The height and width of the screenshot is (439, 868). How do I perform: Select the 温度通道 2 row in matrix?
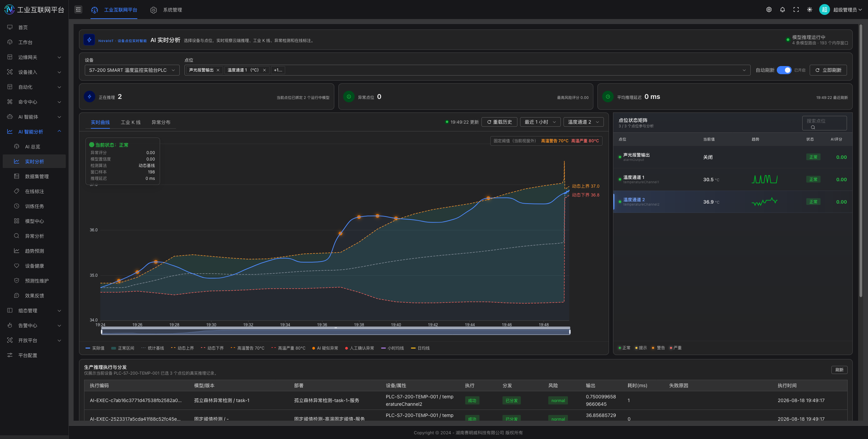(733, 202)
